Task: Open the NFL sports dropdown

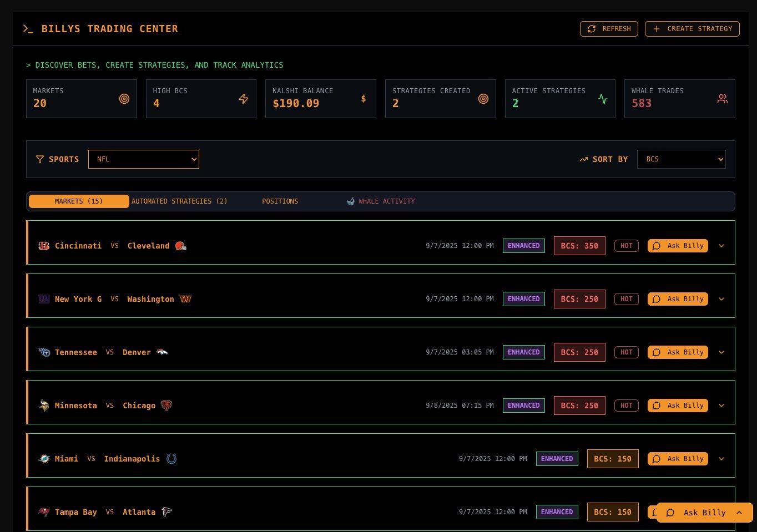Action: click(x=144, y=159)
